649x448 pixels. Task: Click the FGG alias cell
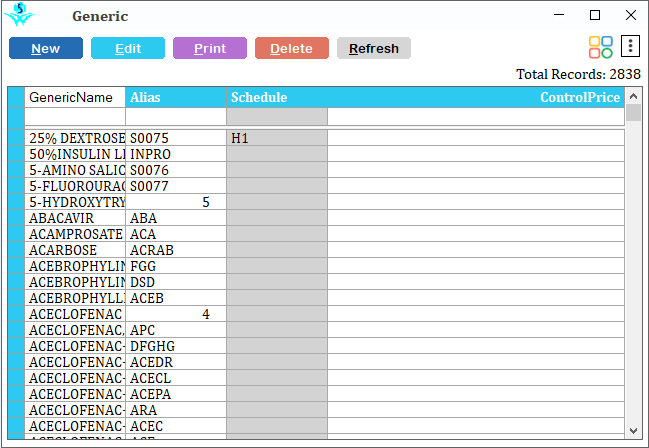[x=176, y=266]
